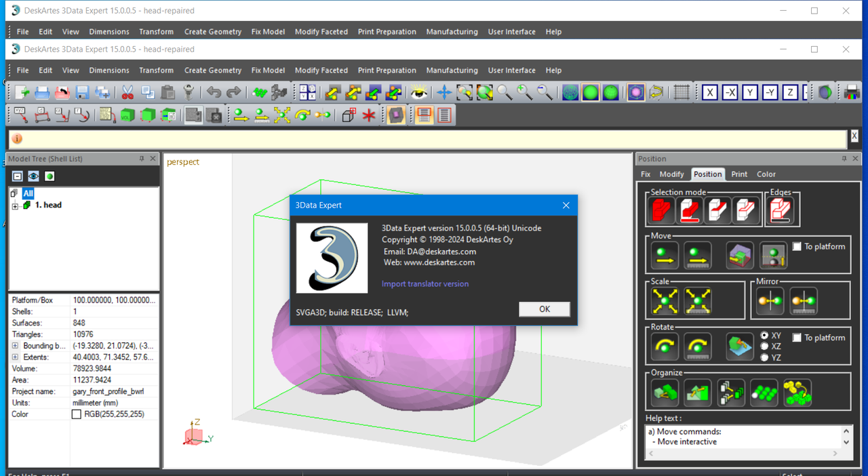Open the Fix Model menu in front window
868x476 pixels.
pyautogui.click(x=268, y=71)
